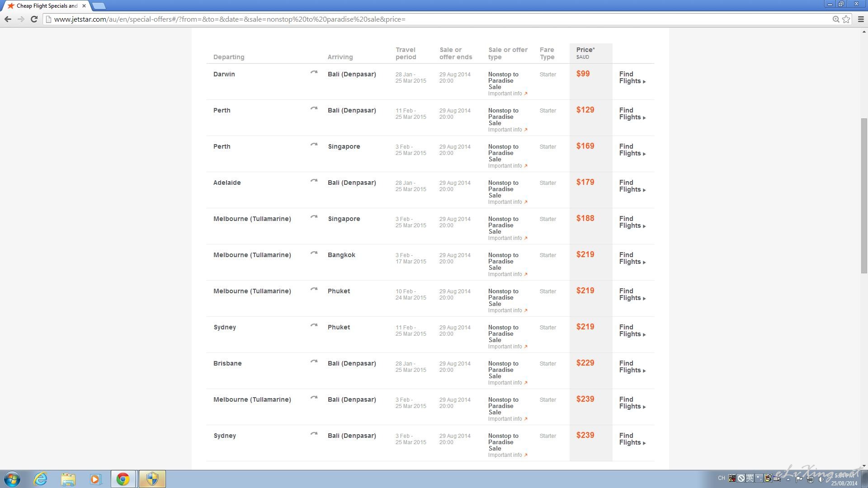Open the Windows Start menu
Image resolution: width=868 pixels, height=488 pixels.
(12, 479)
